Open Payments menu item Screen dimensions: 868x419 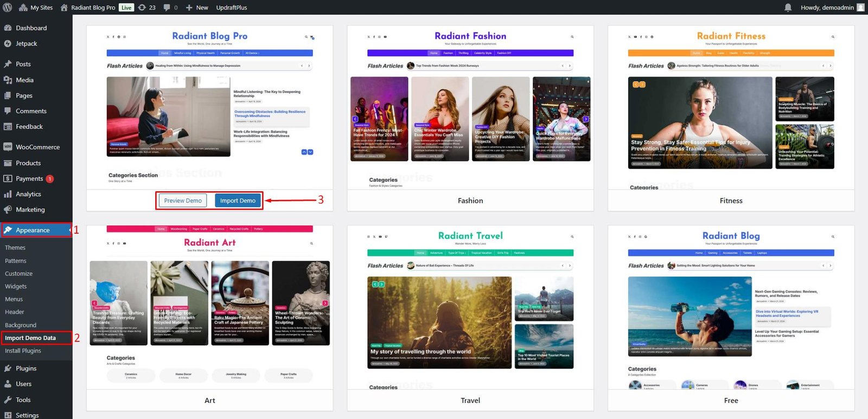pyautogui.click(x=29, y=179)
